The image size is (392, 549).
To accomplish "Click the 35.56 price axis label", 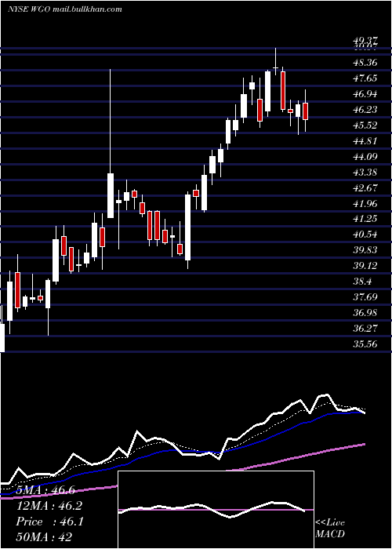I will coord(365,344).
